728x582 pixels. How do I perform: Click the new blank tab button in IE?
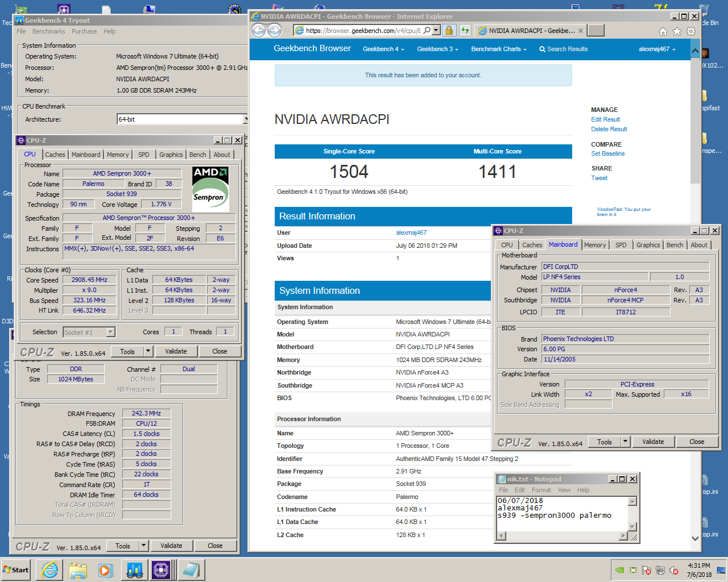click(x=595, y=30)
